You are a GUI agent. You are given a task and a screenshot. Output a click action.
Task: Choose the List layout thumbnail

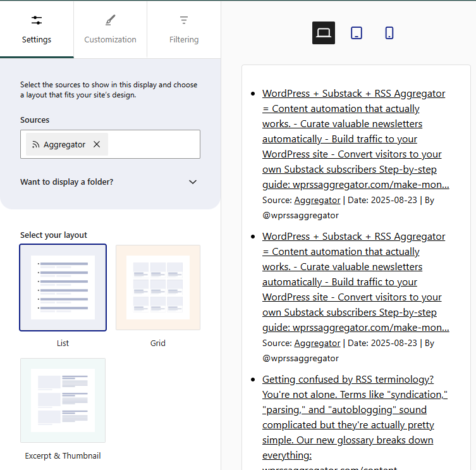(x=63, y=287)
